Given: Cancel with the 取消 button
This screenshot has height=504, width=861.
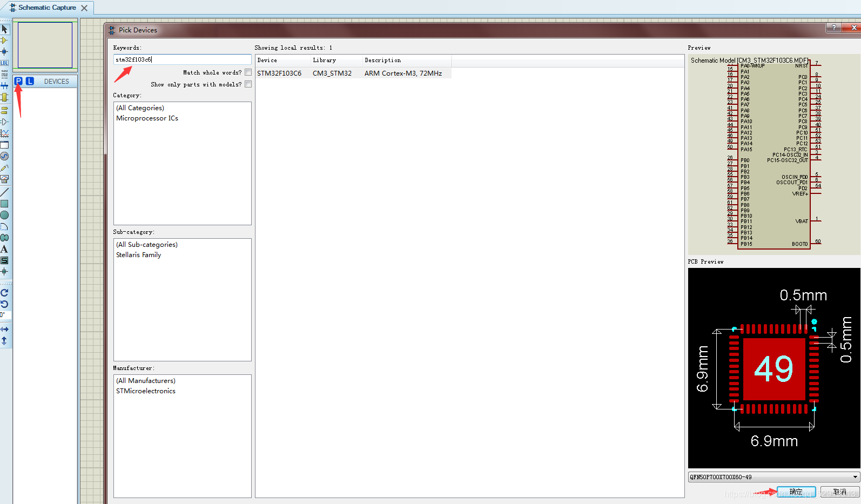Looking at the screenshot, I should pos(839,492).
